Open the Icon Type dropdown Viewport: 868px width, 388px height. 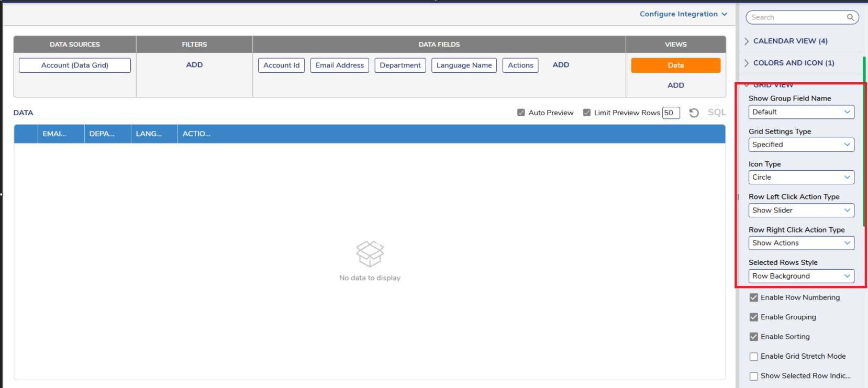[801, 178]
